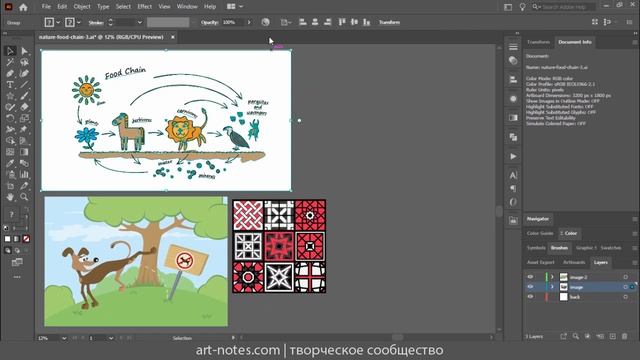Screen dimensions: 640x360
Task: Pick the Column Graph tool
Action: coord(24,175)
